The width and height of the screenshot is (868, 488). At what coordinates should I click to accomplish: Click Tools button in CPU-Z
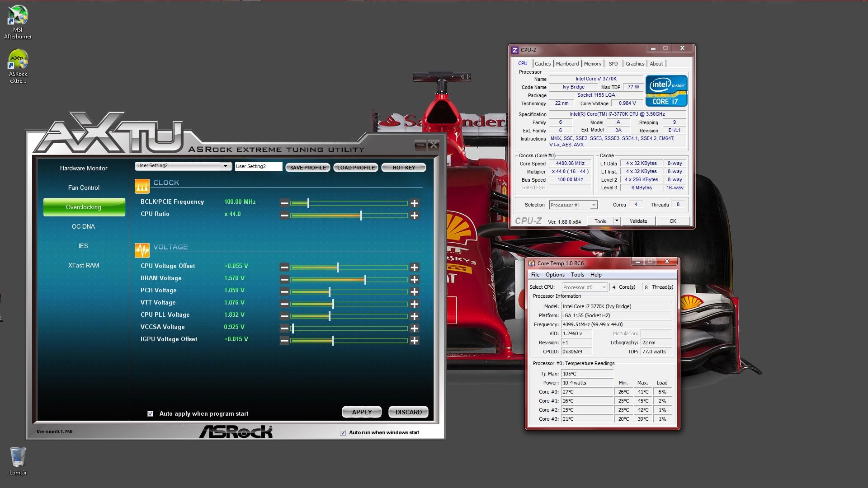[x=600, y=221]
